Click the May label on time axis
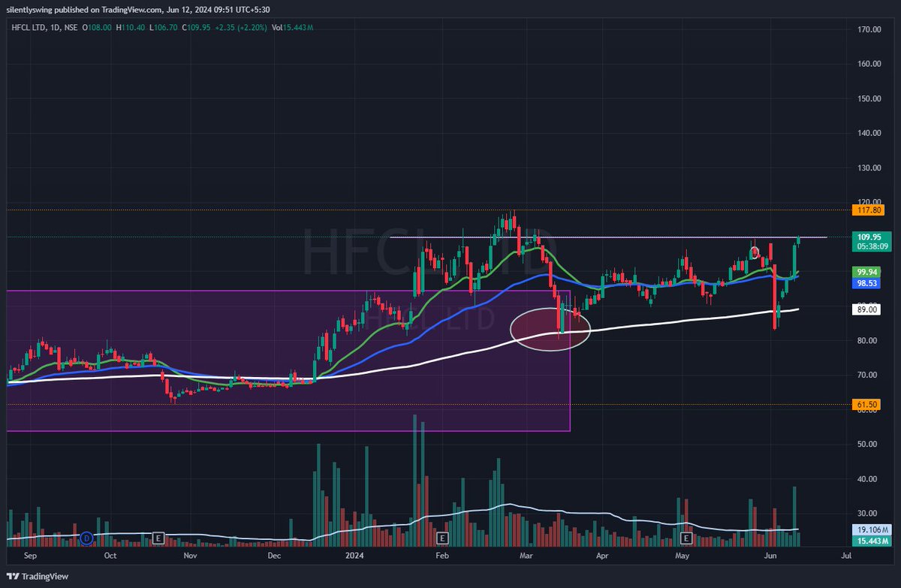This screenshot has height=588, width=901. click(682, 556)
